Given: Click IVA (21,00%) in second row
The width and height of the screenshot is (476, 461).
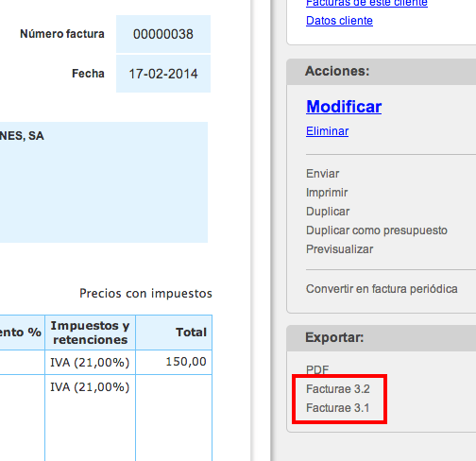Looking at the screenshot, I should (90, 387).
